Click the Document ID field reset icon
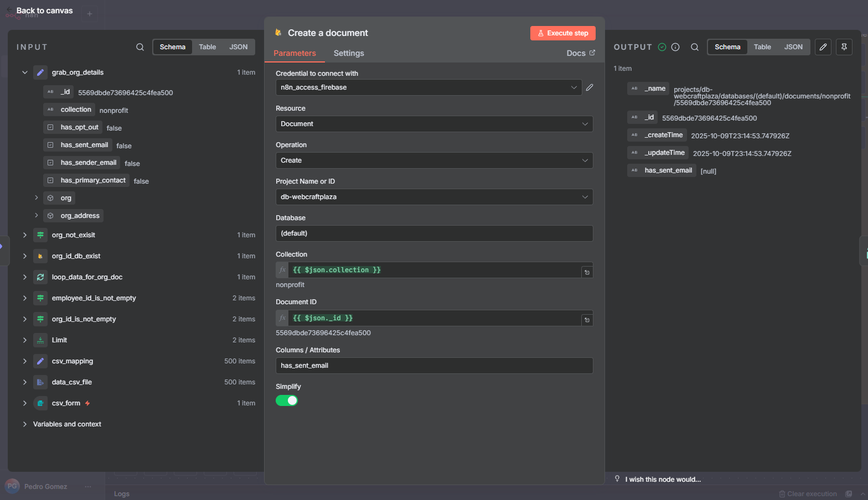Image resolution: width=868 pixels, height=500 pixels. pyautogui.click(x=587, y=320)
